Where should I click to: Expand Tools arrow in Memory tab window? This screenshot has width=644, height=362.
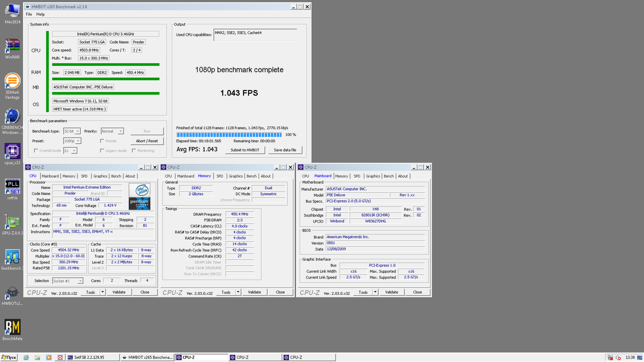point(238,292)
